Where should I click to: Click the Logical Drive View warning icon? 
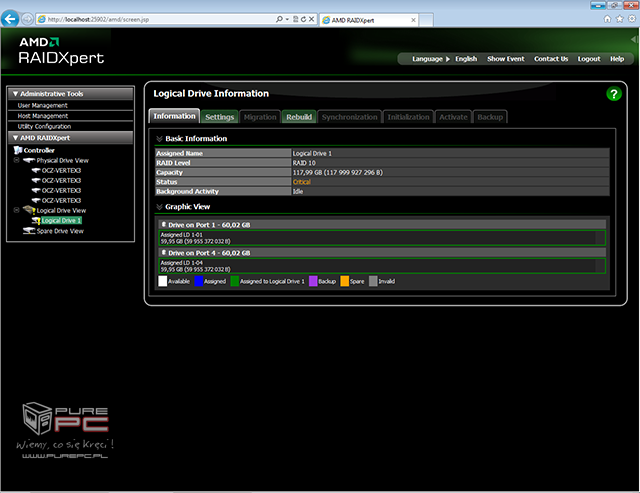point(29,210)
